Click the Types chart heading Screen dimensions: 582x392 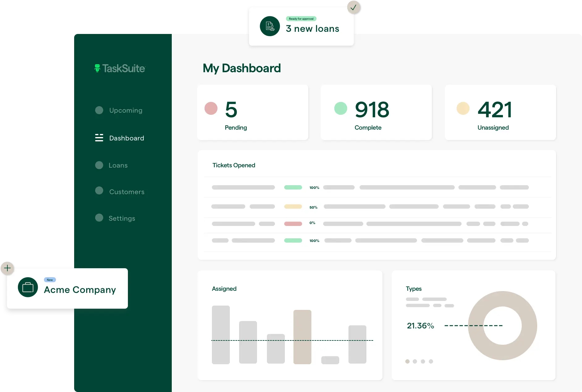coord(414,289)
